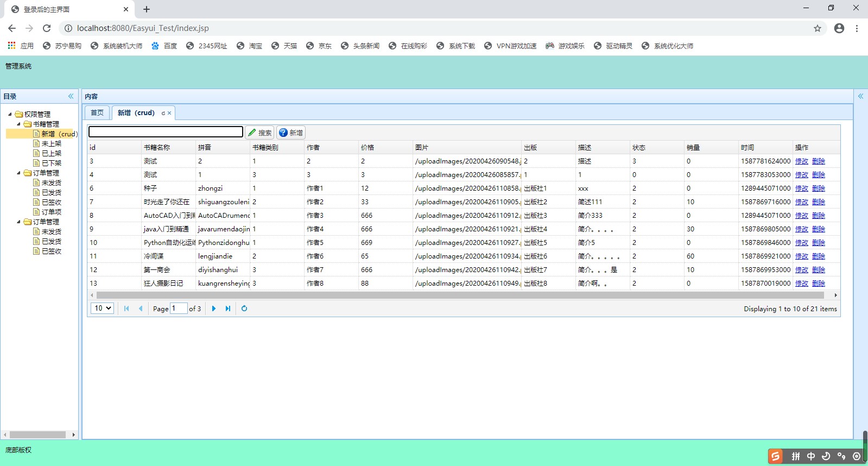This screenshot has width=868, height=466.
Task: Click the question-mark 新增 add button
Action: [291, 133]
